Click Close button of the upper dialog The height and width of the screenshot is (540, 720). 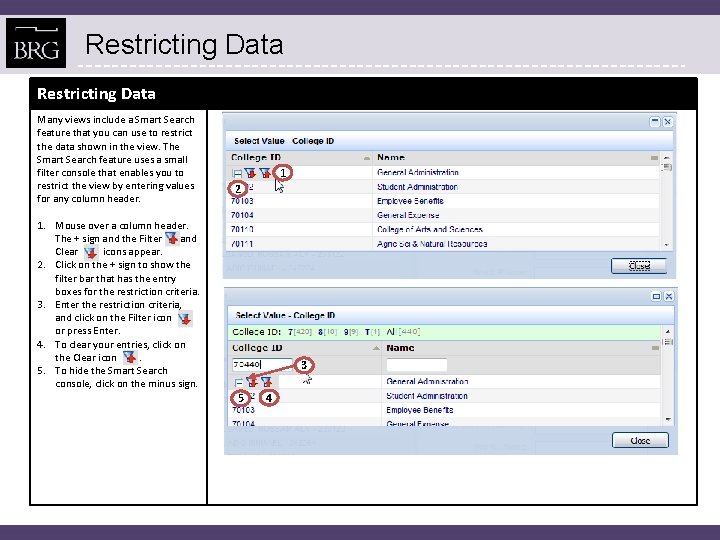[639, 266]
